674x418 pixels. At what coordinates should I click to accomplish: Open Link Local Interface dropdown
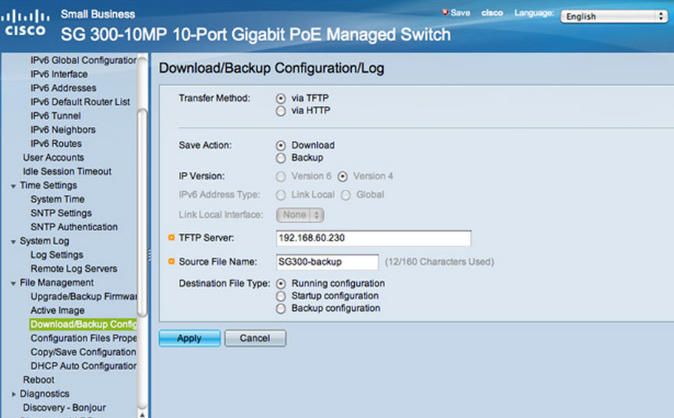(300, 215)
